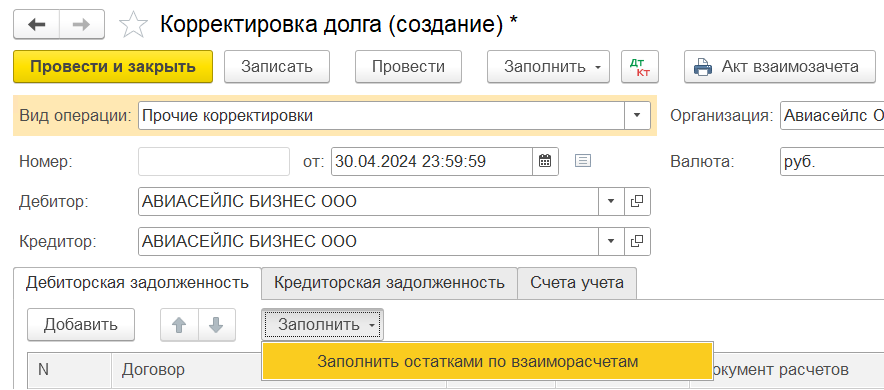884x390 pixels.
Task: Switch to Кредиторская задолженность tab
Action: [x=389, y=283]
